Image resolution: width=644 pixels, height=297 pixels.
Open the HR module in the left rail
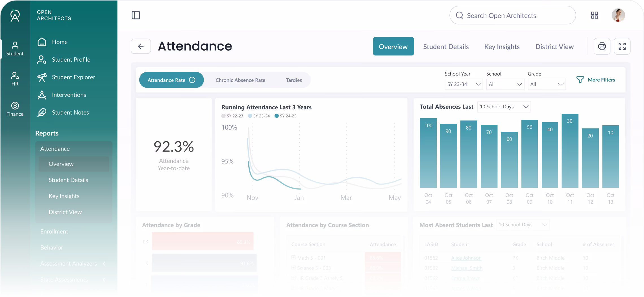pyautogui.click(x=15, y=79)
